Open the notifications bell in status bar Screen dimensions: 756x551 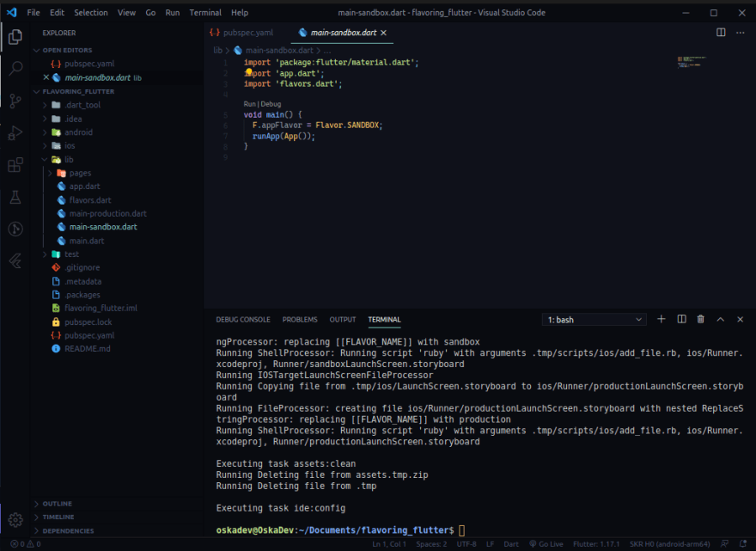[743, 544]
